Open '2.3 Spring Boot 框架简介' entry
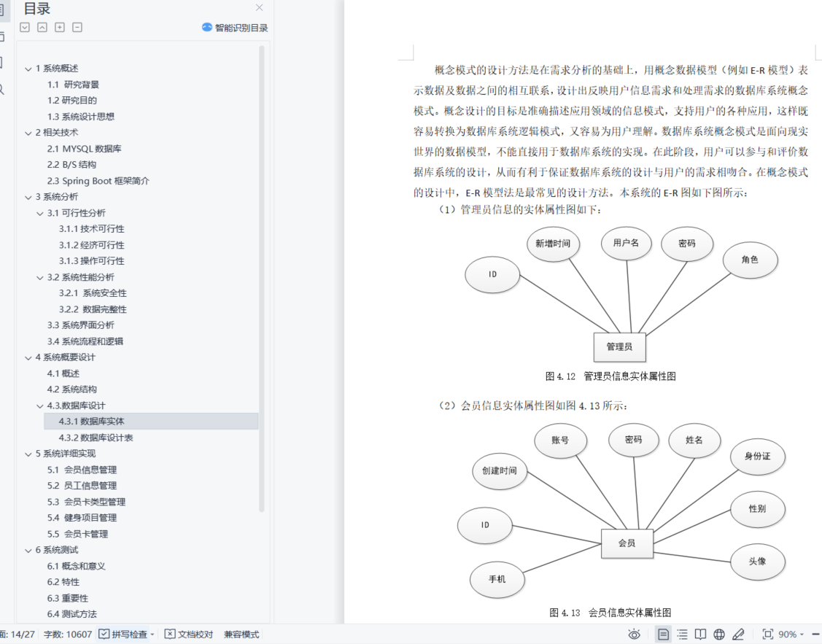This screenshot has width=822, height=644. tap(98, 181)
